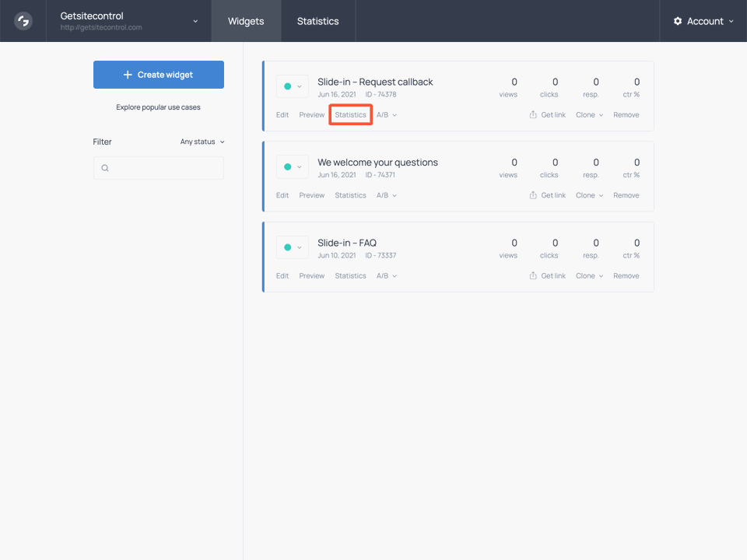The height and width of the screenshot is (560, 747).
Task: Click the Get link icon for We welcome your questions
Action: pos(533,194)
